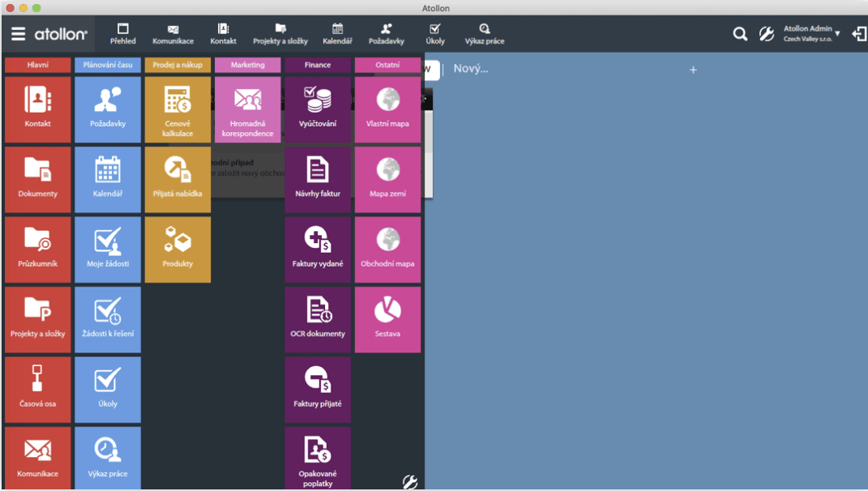This screenshot has height=491, width=868.
Task: Switch to Projekty a složky in toolbar
Action: pyautogui.click(x=280, y=34)
